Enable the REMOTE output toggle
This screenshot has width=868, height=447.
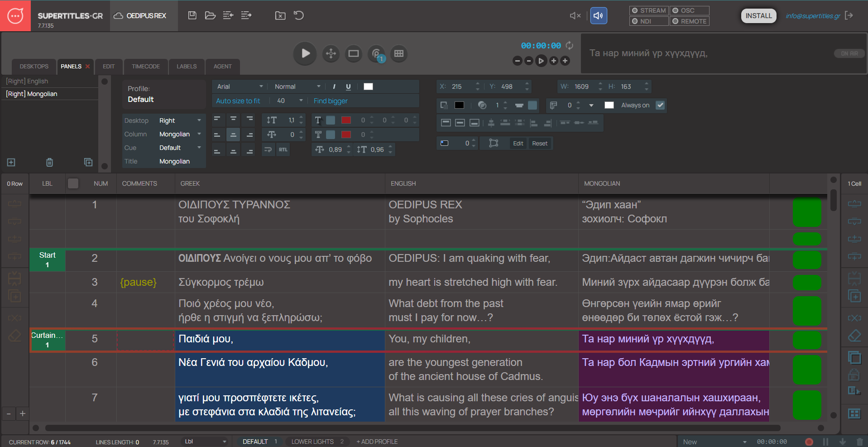coord(690,21)
